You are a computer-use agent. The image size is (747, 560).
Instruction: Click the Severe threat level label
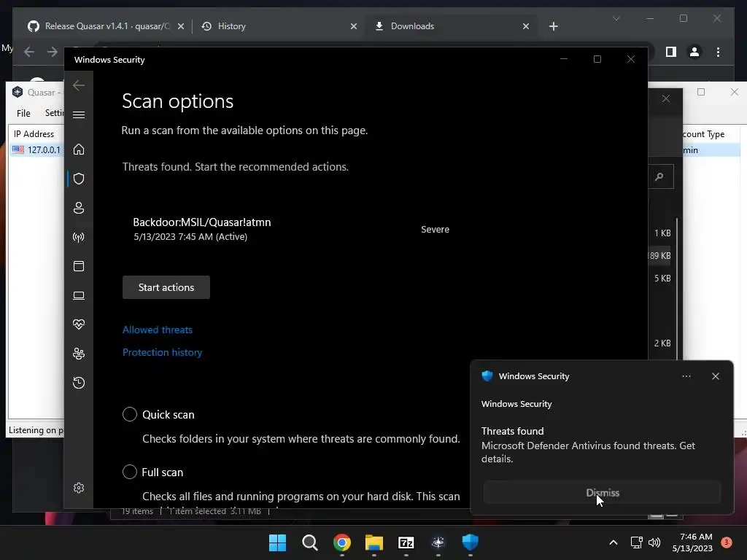[435, 230]
